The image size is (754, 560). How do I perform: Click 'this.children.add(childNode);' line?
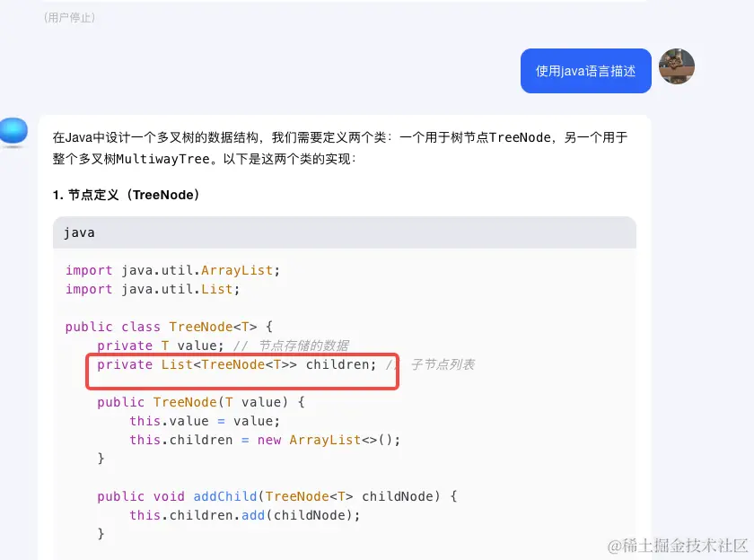pyautogui.click(x=245, y=515)
